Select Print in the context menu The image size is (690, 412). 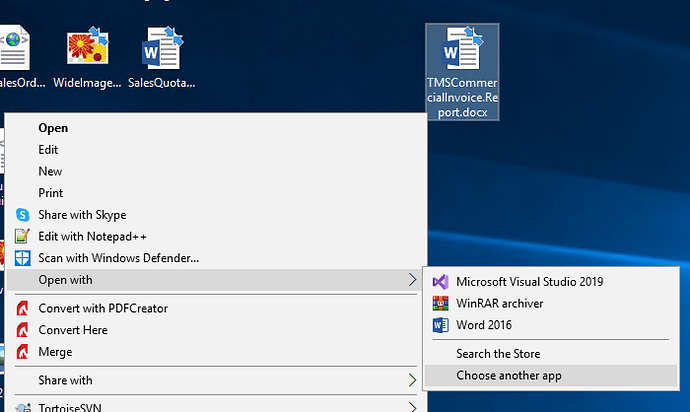51,193
